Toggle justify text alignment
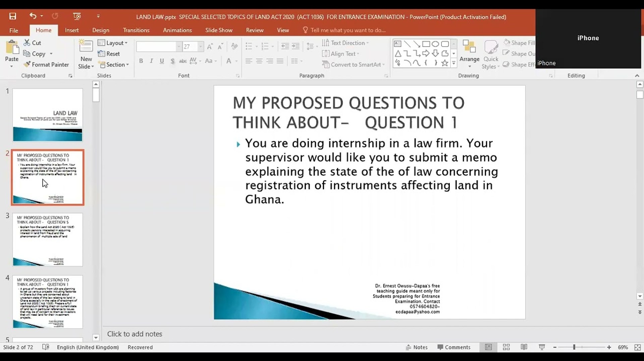This screenshot has height=361, width=644. point(280,61)
